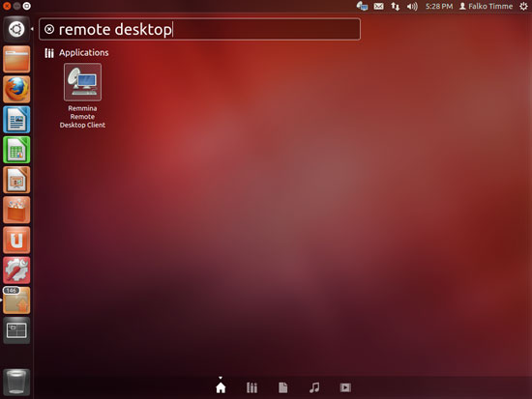
Task: Open LibreOffice Calc from the launcher
Action: (x=16, y=150)
